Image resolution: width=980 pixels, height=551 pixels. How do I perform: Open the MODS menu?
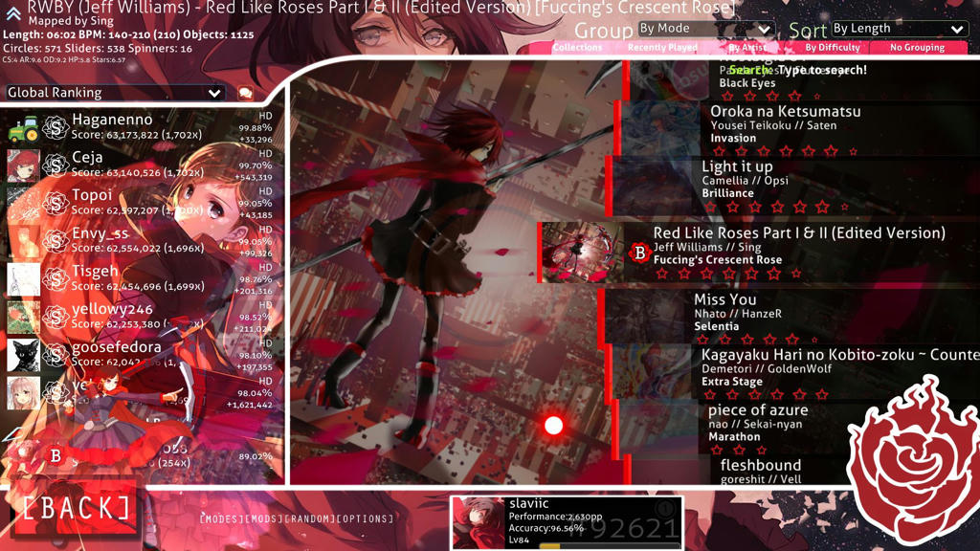(263, 519)
